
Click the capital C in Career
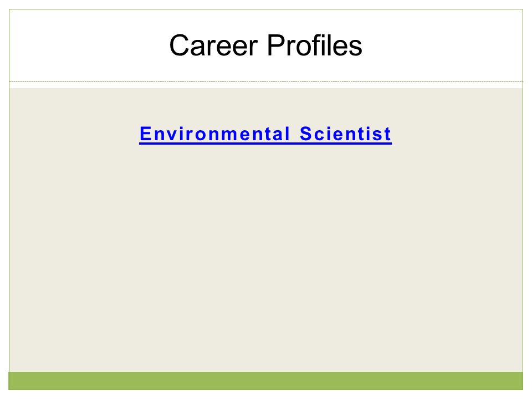click(x=179, y=45)
